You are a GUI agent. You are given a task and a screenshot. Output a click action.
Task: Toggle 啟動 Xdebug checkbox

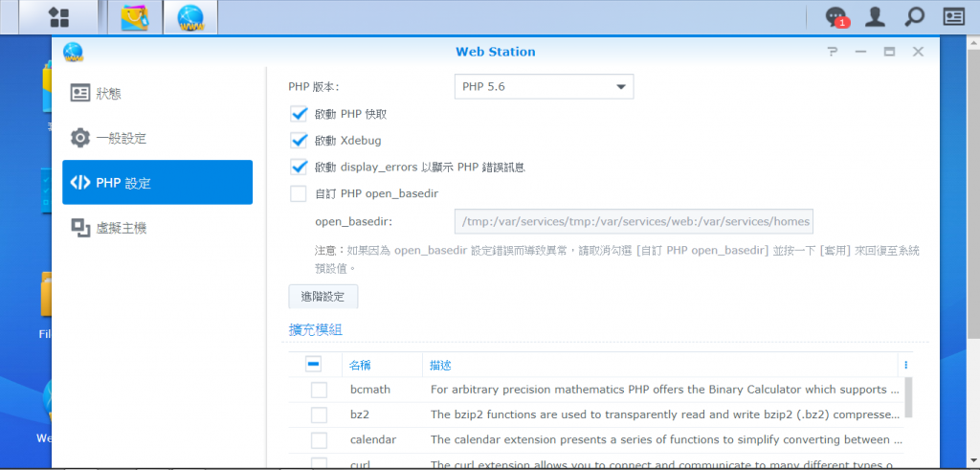click(299, 140)
